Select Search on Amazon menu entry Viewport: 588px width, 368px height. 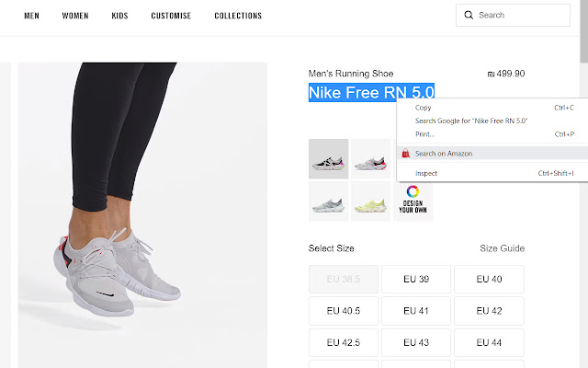pyautogui.click(x=444, y=154)
